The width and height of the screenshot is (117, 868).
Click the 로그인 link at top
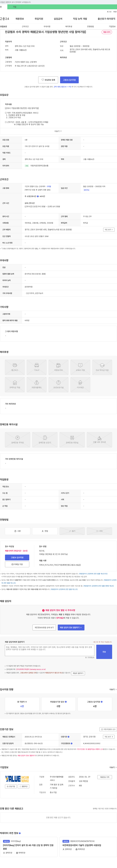point(109,12)
